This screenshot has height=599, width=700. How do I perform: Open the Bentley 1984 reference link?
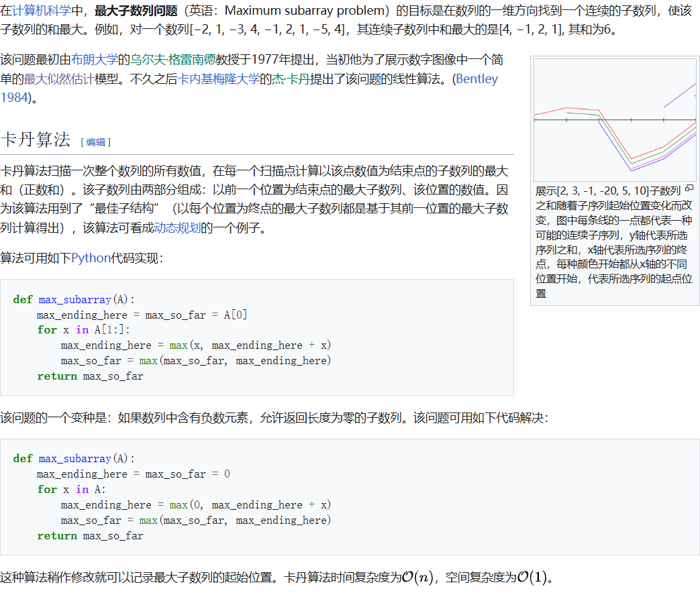coord(478,78)
